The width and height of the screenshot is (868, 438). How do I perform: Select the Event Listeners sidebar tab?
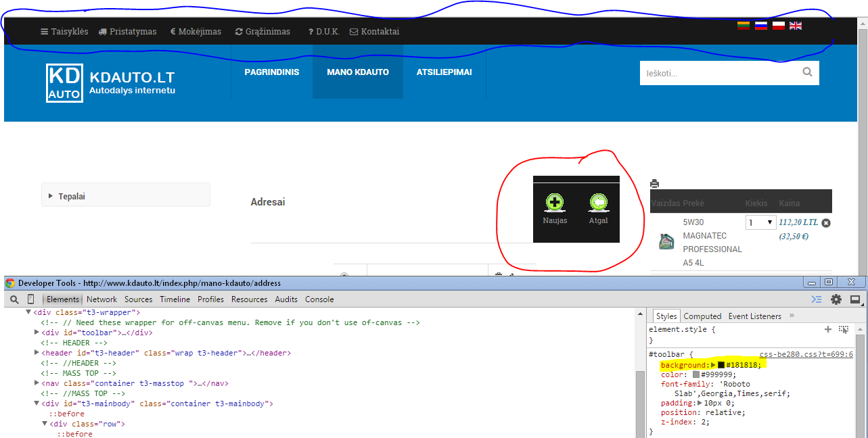[x=755, y=316]
